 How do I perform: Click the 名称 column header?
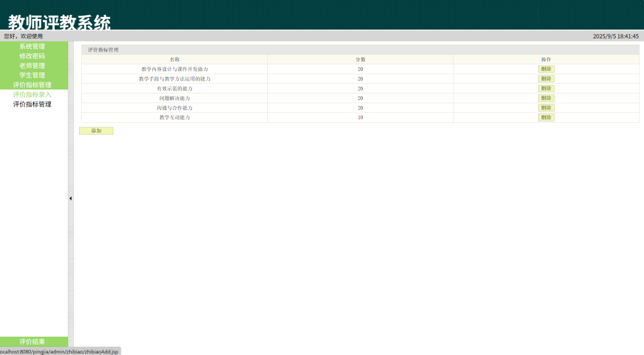175,60
